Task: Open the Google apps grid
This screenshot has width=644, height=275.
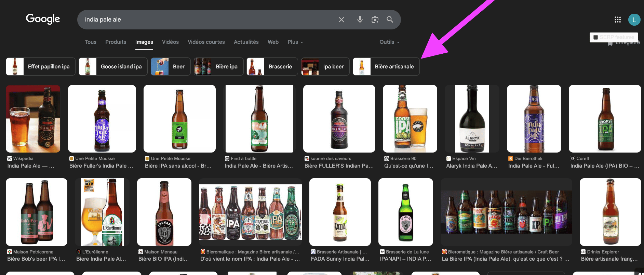Action: click(x=618, y=19)
